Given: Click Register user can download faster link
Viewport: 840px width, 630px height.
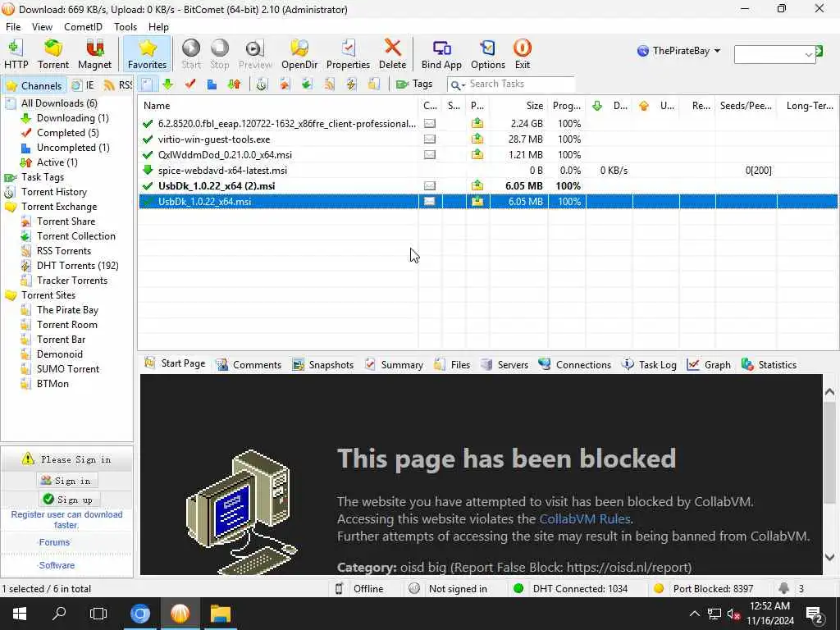Looking at the screenshot, I should coord(67,519).
